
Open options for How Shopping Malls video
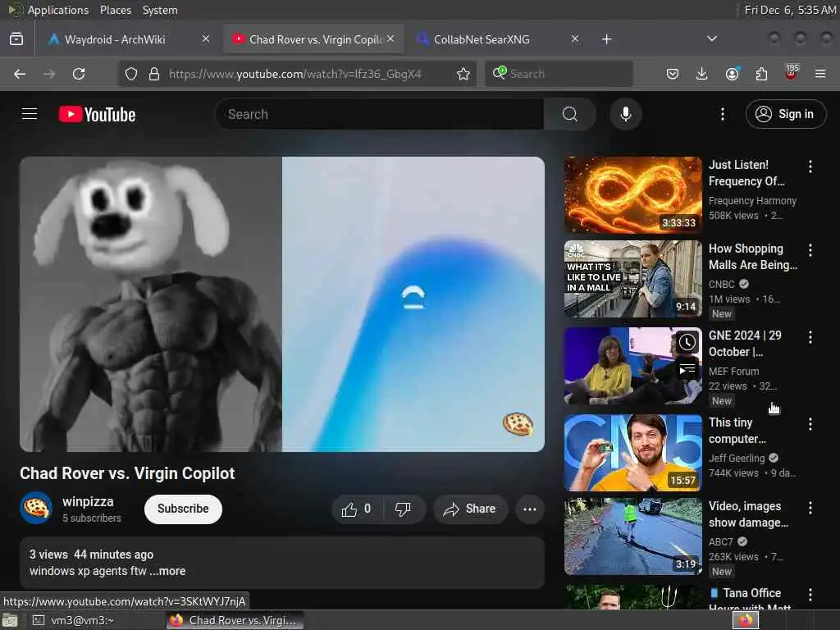(810, 249)
